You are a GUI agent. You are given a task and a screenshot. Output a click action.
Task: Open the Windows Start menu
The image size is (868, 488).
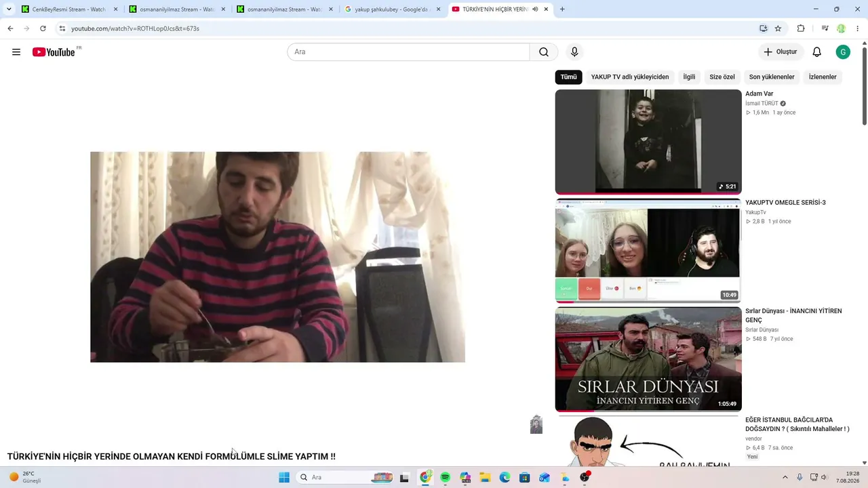pos(284,477)
